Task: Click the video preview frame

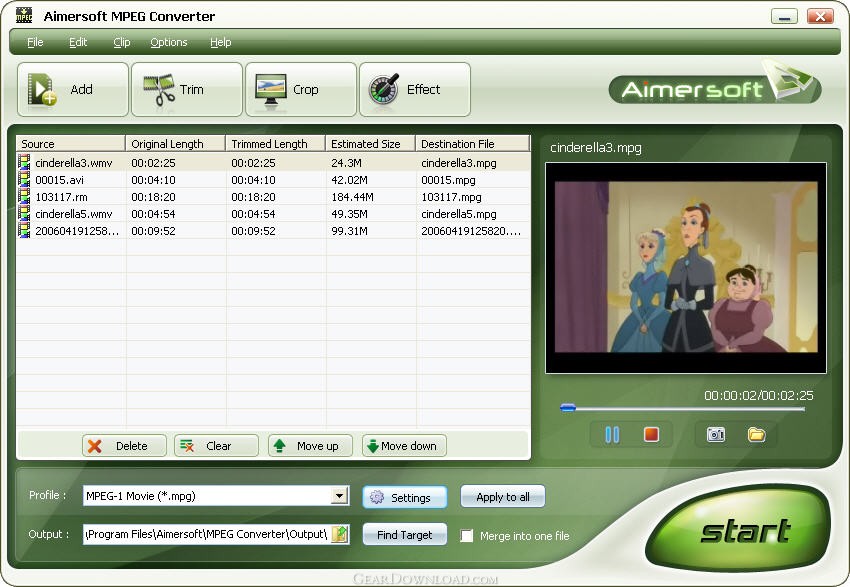Action: (x=686, y=268)
